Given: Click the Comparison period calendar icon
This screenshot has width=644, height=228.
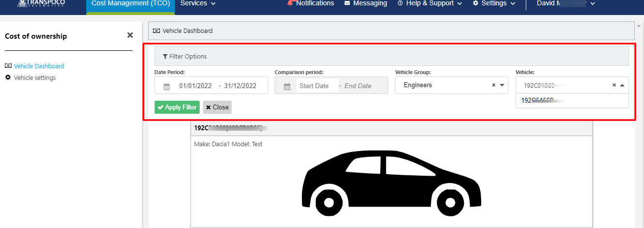Looking at the screenshot, I should point(287,86).
